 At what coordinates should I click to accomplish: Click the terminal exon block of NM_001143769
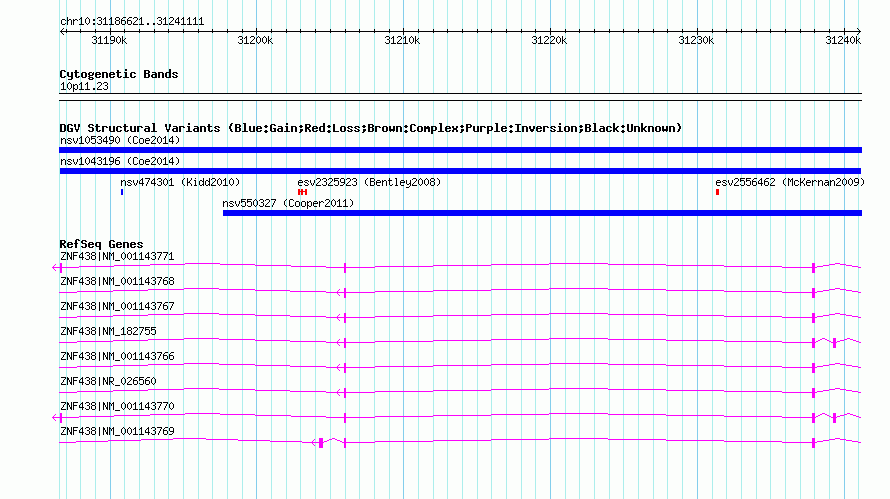point(321,443)
